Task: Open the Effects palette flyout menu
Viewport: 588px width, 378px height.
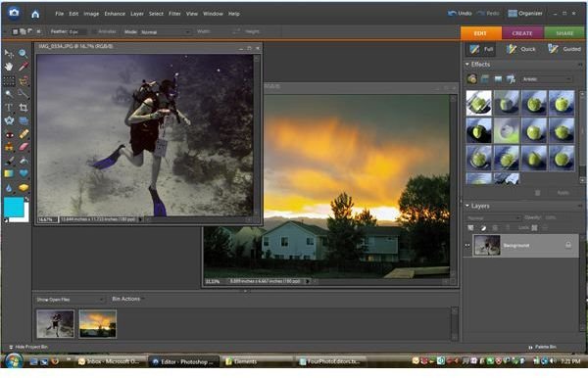Action: point(580,65)
